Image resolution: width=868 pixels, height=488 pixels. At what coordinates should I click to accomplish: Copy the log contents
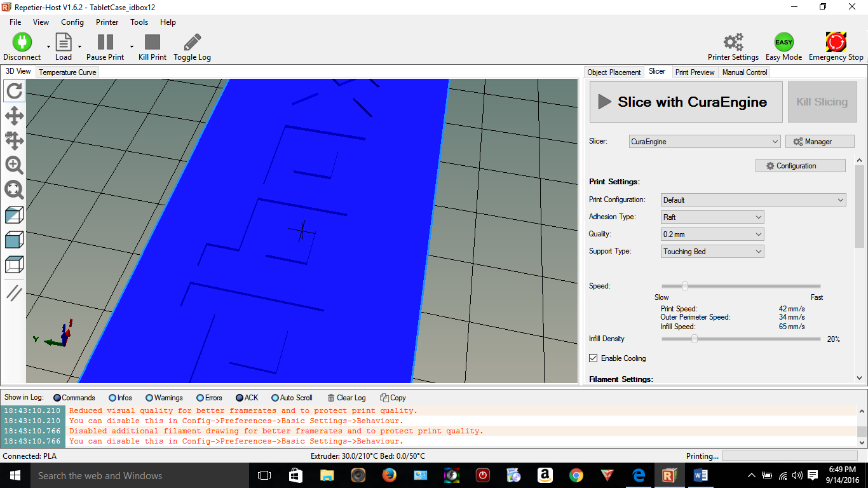point(393,398)
